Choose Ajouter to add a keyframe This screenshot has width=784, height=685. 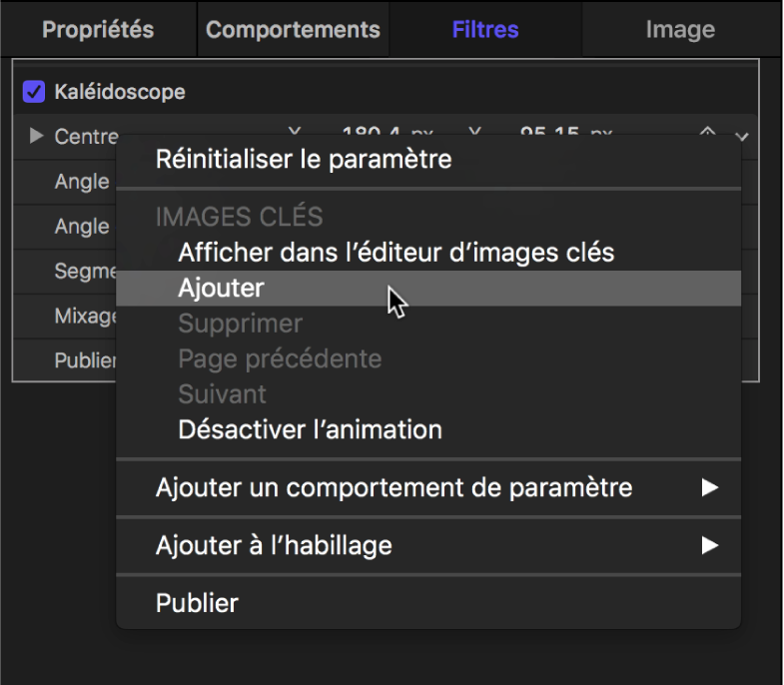pos(221,288)
